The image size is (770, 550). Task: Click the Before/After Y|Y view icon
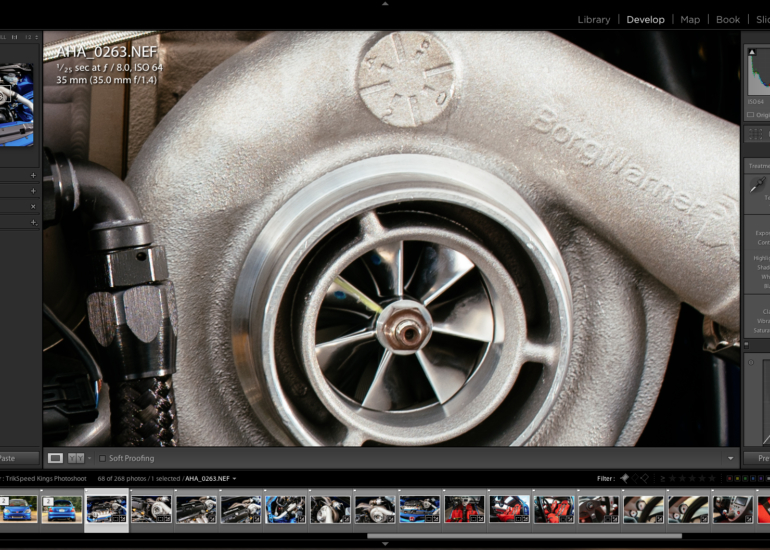tap(75, 458)
